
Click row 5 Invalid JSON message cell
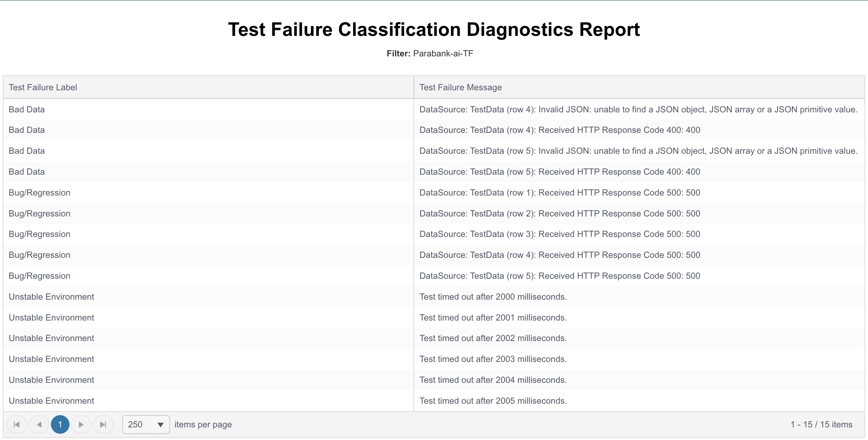(x=639, y=151)
